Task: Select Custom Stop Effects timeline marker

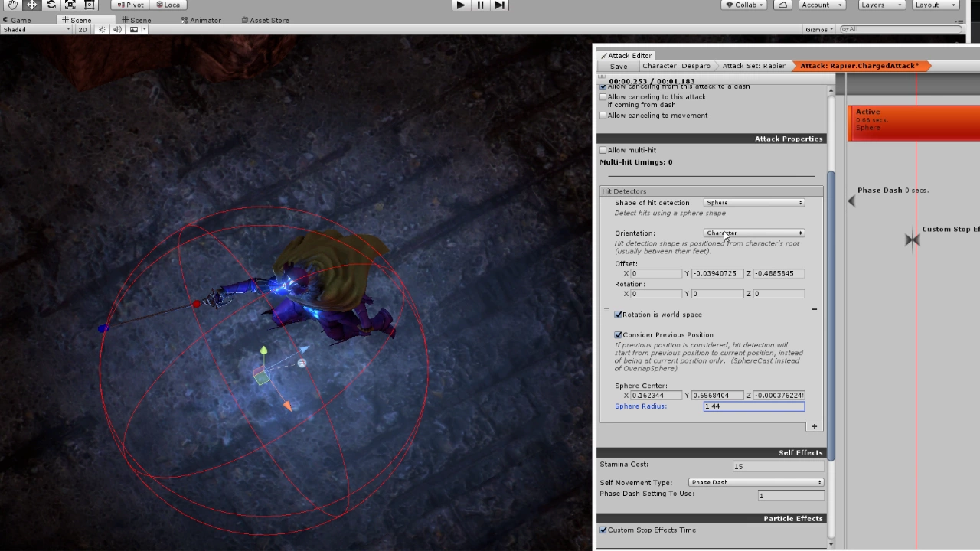Action: click(x=912, y=240)
